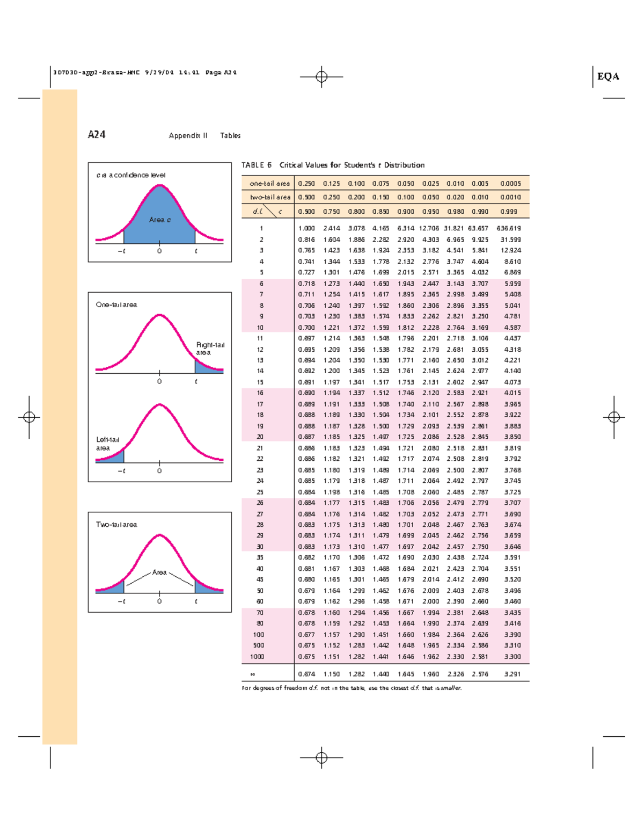The image size is (644, 834).
Task: Select the page number heading A24
Action: tap(97, 135)
